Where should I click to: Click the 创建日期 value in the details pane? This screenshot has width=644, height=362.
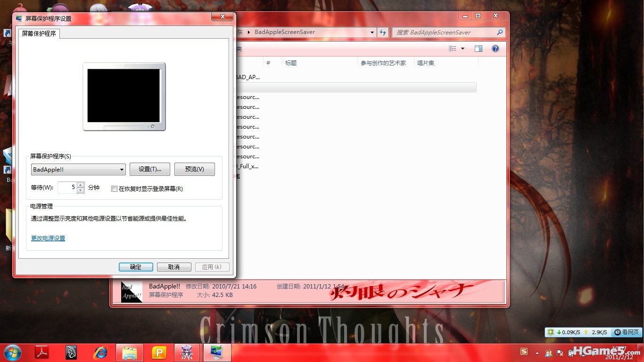point(325,286)
